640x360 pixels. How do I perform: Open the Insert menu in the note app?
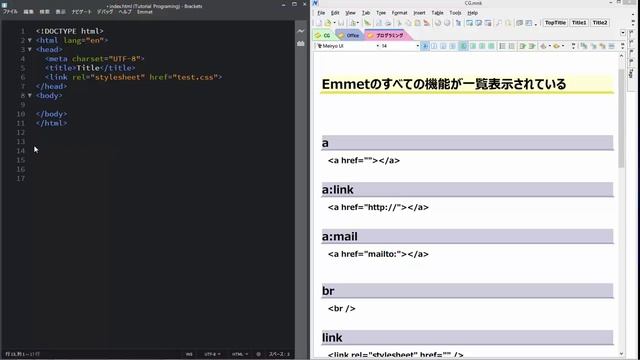pos(419,13)
